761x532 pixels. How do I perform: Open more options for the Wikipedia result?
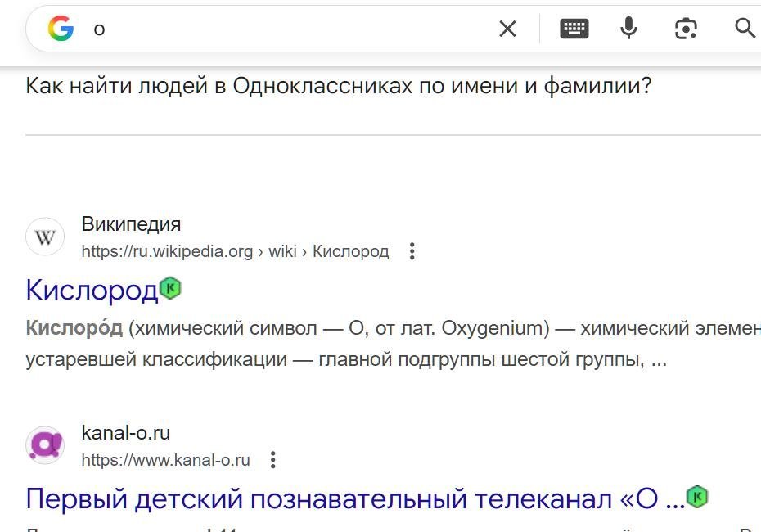pyautogui.click(x=412, y=251)
